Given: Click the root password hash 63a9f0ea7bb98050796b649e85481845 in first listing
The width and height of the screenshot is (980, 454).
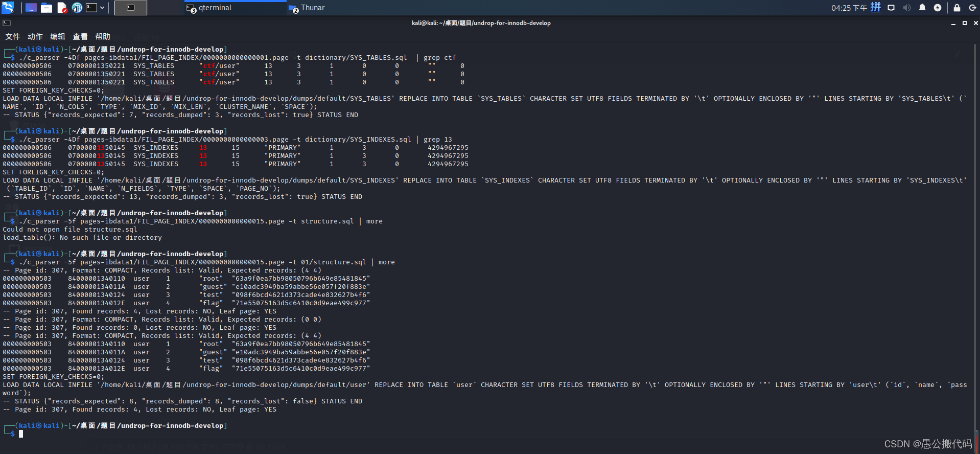Looking at the screenshot, I should pyautogui.click(x=301, y=279).
